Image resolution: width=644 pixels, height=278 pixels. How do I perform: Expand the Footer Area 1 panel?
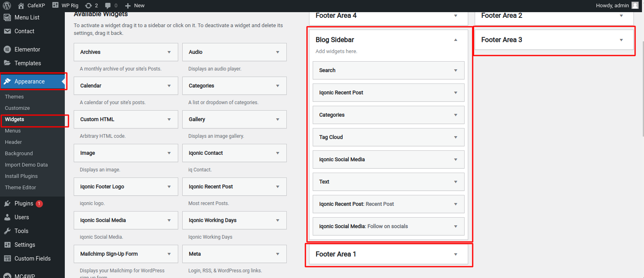tap(456, 254)
